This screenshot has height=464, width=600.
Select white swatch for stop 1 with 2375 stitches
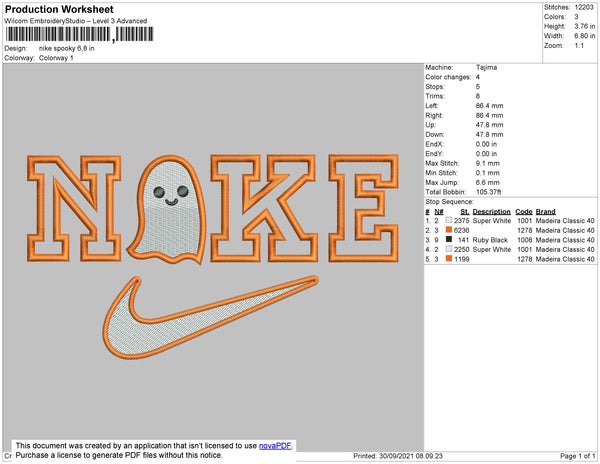point(449,220)
